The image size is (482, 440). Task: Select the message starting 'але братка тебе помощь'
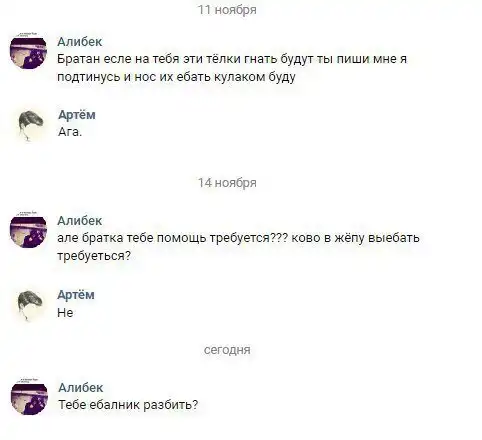click(x=238, y=247)
